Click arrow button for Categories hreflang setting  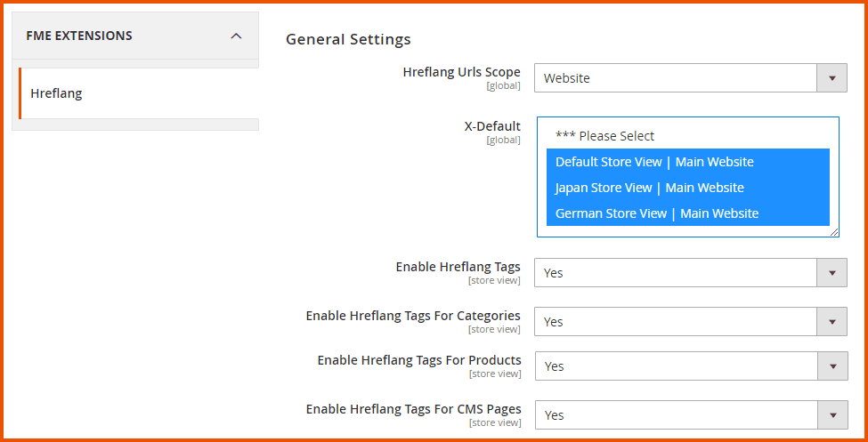[831, 322]
